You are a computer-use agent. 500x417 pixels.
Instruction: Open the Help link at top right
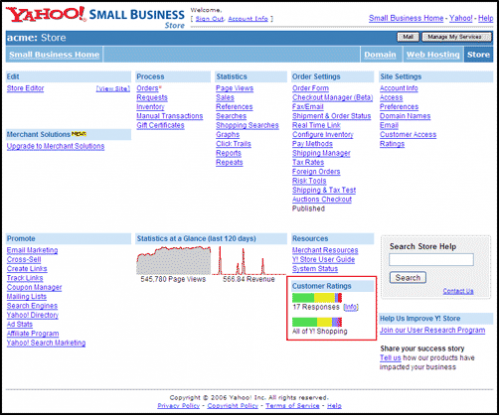[486, 18]
